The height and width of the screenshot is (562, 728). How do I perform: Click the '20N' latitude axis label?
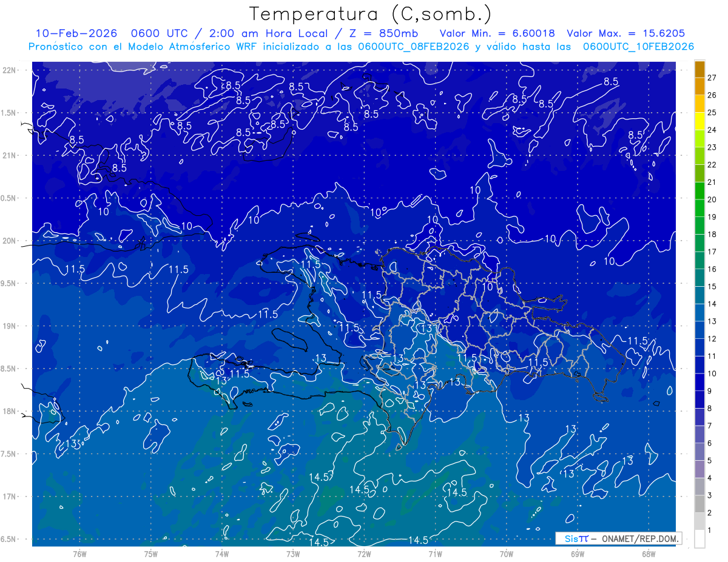[10, 241]
